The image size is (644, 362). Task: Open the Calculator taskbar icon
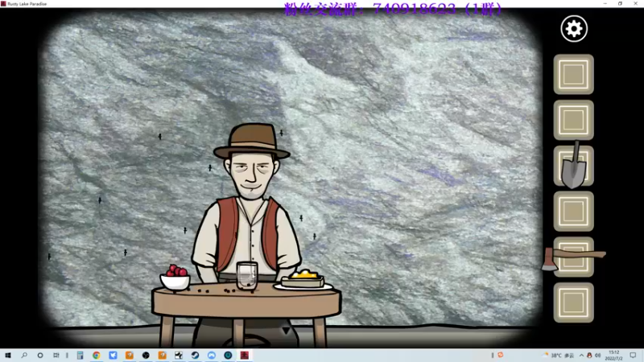point(80,356)
